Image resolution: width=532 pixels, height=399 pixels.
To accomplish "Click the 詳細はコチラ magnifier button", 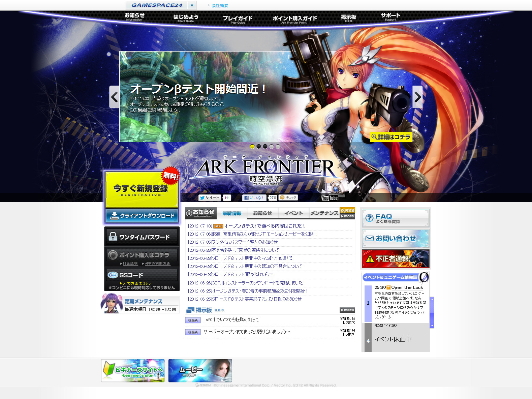I will (391, 137).
